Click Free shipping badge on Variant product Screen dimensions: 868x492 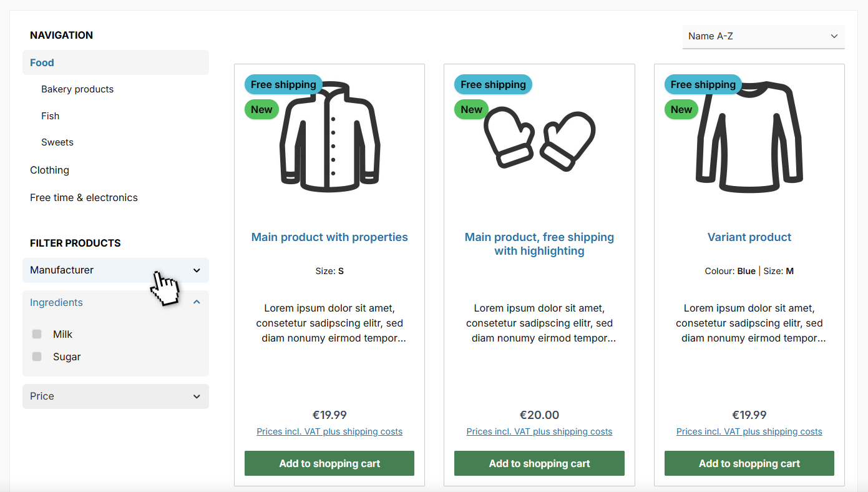click(703, 85)
